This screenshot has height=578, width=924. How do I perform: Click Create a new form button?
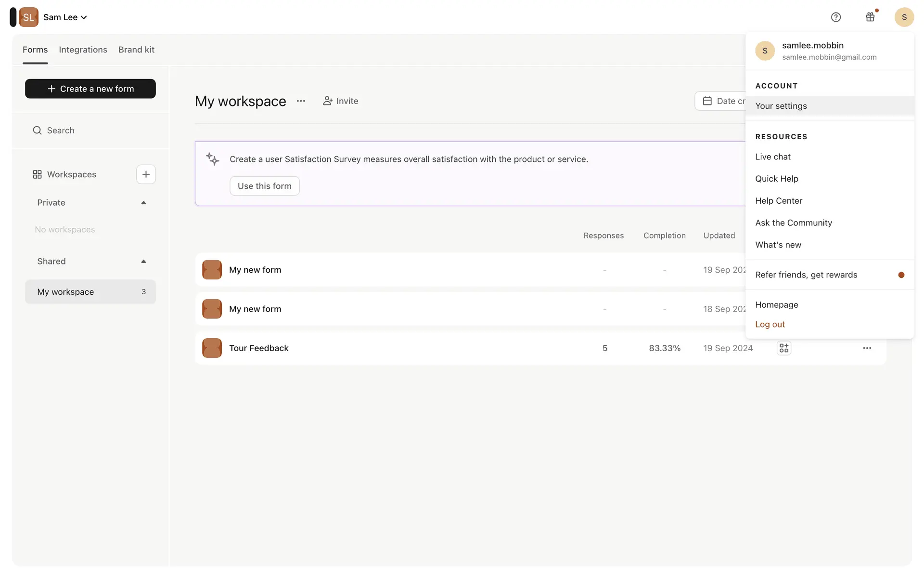90,89
